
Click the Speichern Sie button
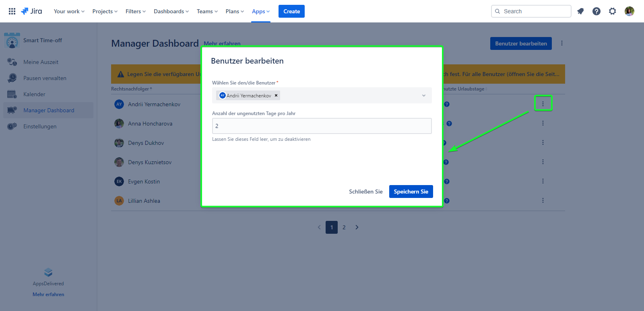(411, 192)
